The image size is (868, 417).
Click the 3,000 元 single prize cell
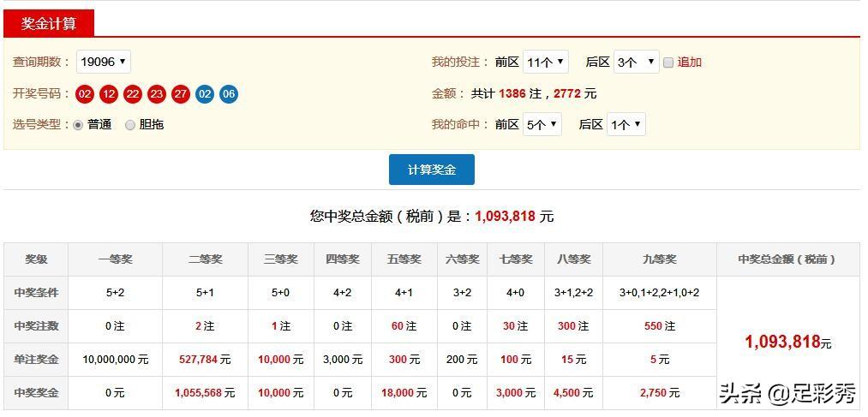(x=343, y=360)
